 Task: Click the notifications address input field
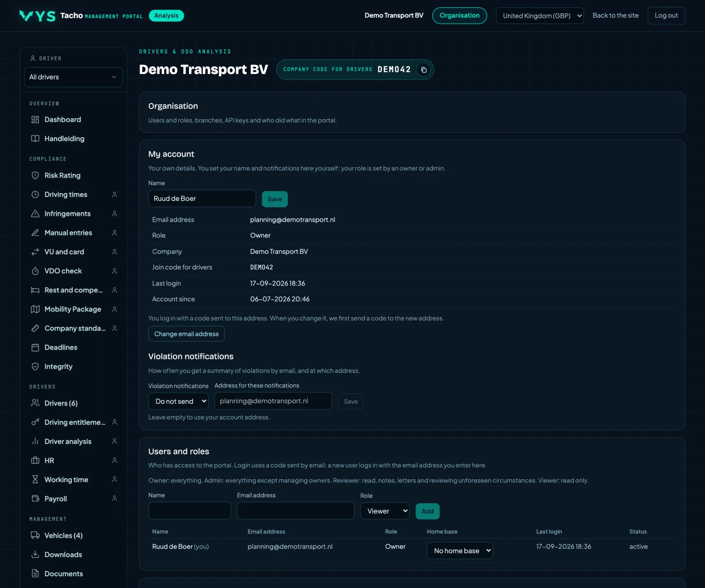273,401
